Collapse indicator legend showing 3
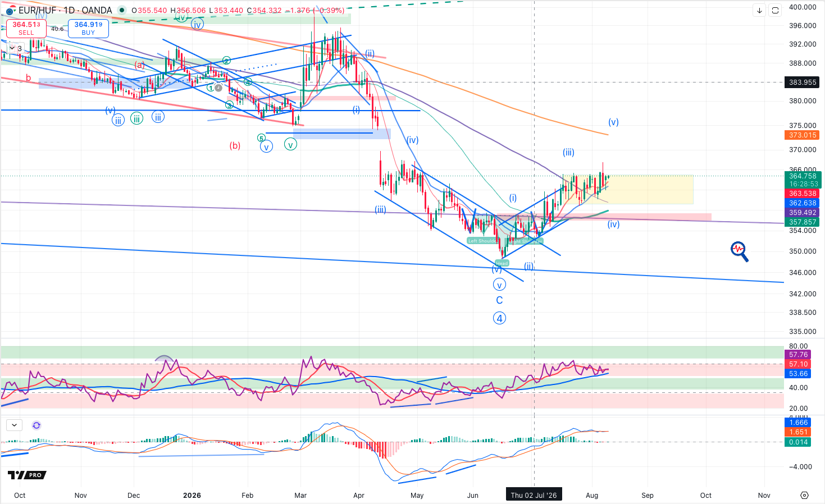Image resolution: width=825 pixels, height=504 pixels. [x=15, y=48]
